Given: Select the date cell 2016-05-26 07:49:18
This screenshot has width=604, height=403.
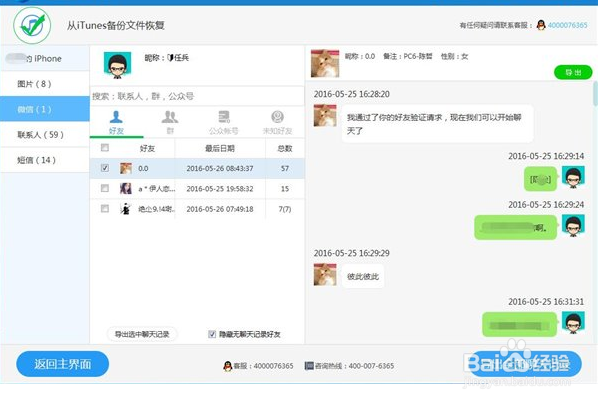Looking at the screenshot, I should pyautogui.click(x=220, y=209).
